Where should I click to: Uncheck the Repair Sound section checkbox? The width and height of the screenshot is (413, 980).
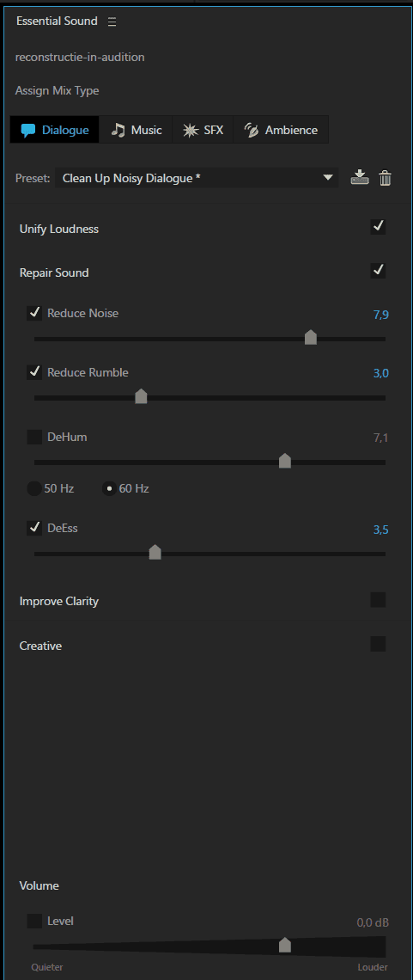[x=378, y=271]
